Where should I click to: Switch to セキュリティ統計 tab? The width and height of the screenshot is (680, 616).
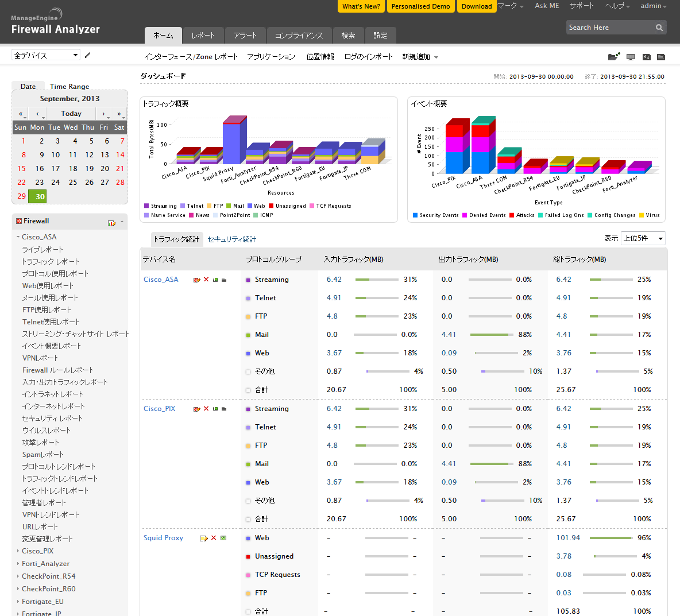pos(231,239)
